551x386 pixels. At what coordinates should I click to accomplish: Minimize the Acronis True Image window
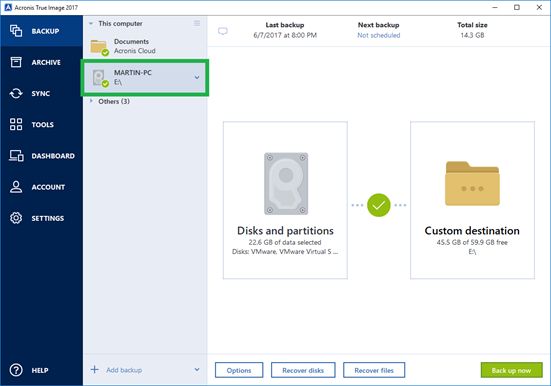coord(495,7)
